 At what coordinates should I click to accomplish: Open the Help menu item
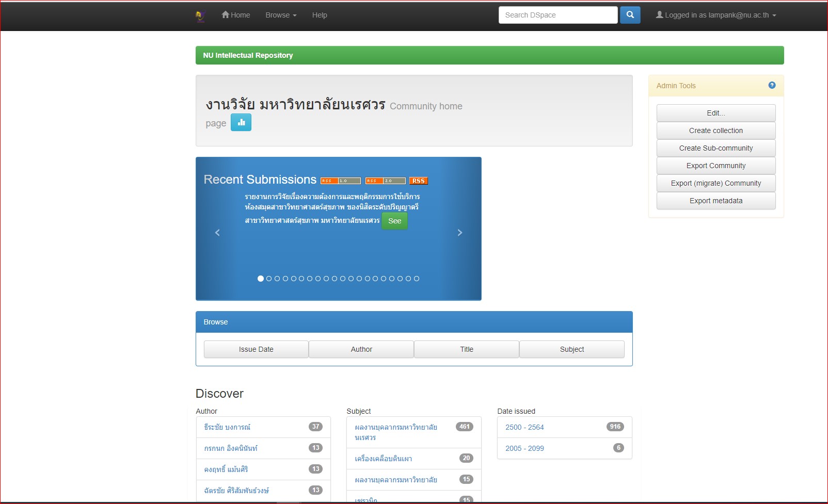(x=320, y=15)
